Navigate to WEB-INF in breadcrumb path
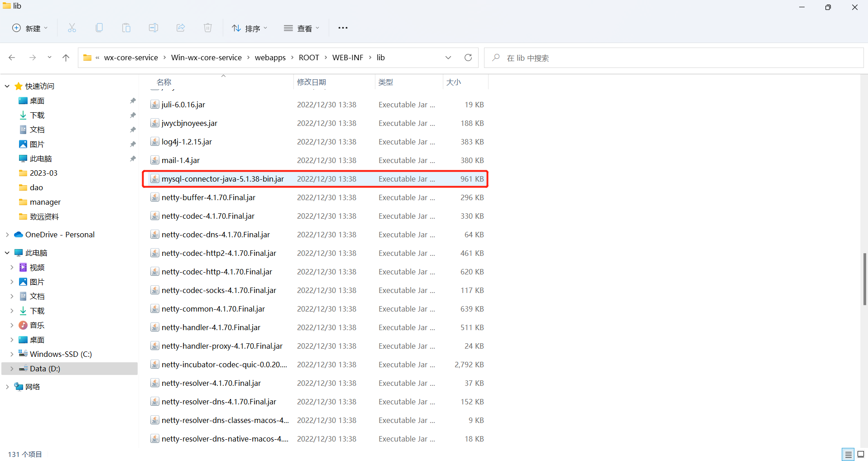 click(347, 58)
